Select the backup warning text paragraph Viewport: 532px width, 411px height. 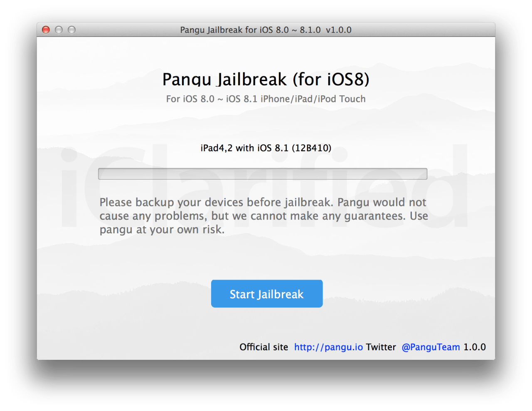tap(263, 215)
